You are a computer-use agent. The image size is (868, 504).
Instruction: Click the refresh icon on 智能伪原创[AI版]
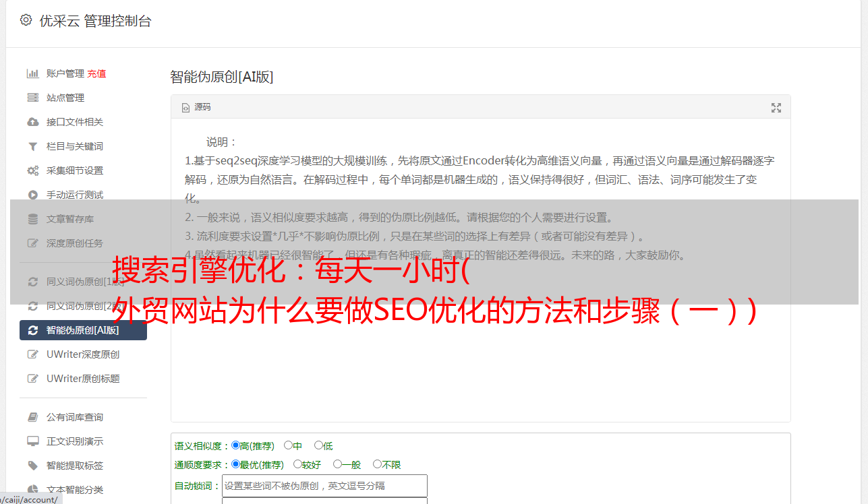[x=32, y=330]
